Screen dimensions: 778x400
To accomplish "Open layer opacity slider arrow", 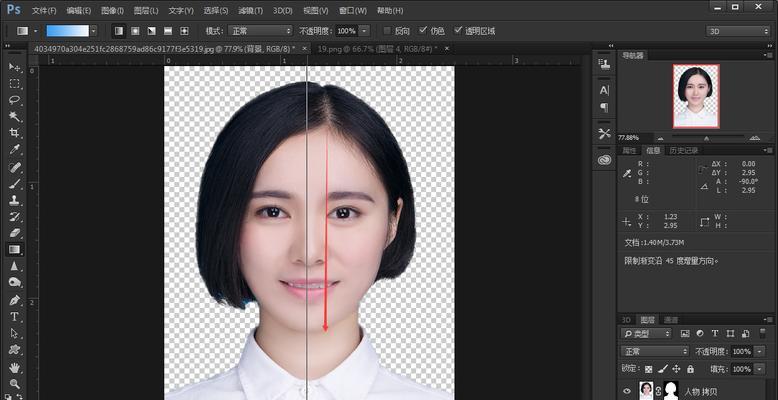I will 760,351.
